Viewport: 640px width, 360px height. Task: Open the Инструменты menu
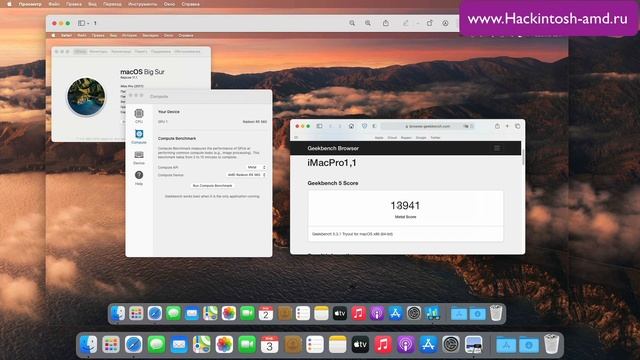[142, 4]
